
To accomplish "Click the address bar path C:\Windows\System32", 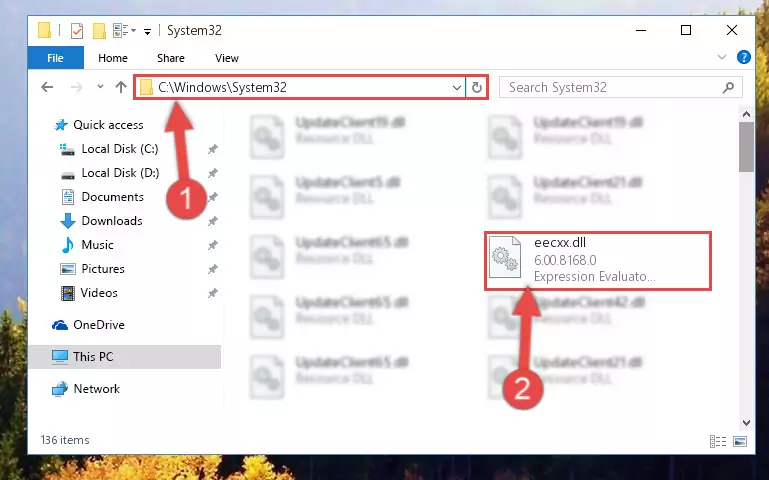I will coord(222,87).
